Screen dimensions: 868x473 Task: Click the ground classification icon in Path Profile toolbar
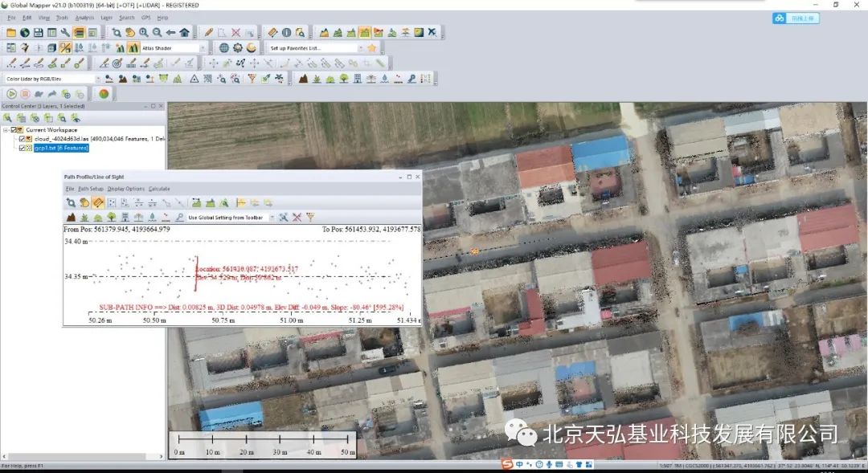[x=71, y=218]
